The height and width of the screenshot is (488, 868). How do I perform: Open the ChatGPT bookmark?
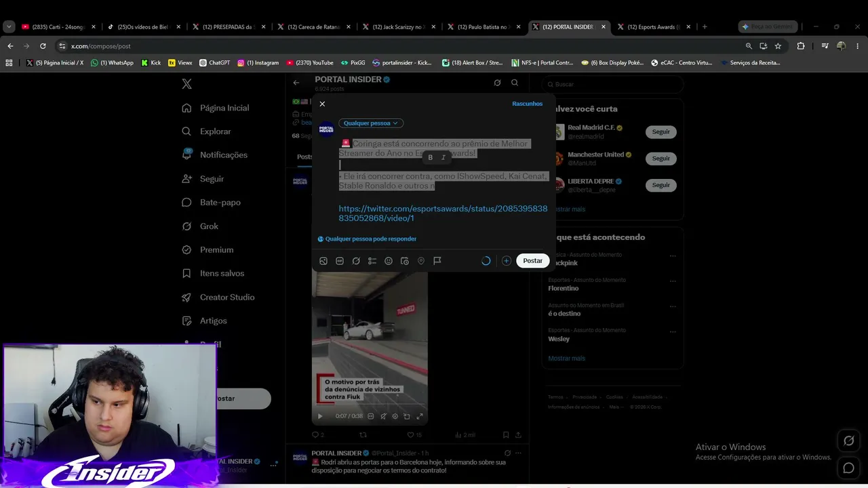click(x=214, y=63)
